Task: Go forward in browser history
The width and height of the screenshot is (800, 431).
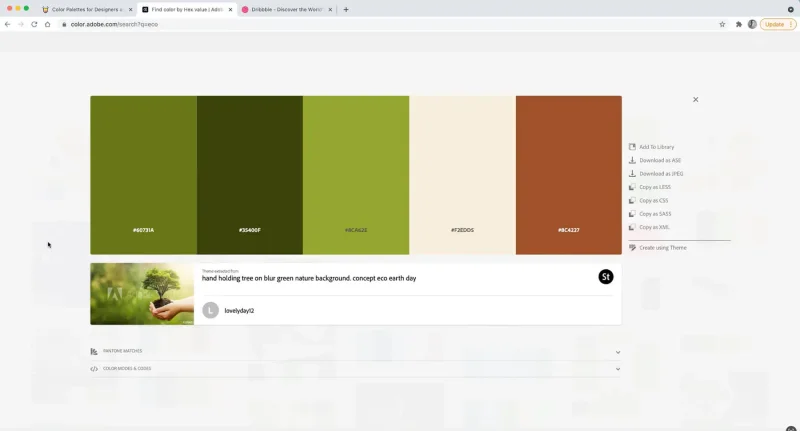Action: tap(21, 24)
